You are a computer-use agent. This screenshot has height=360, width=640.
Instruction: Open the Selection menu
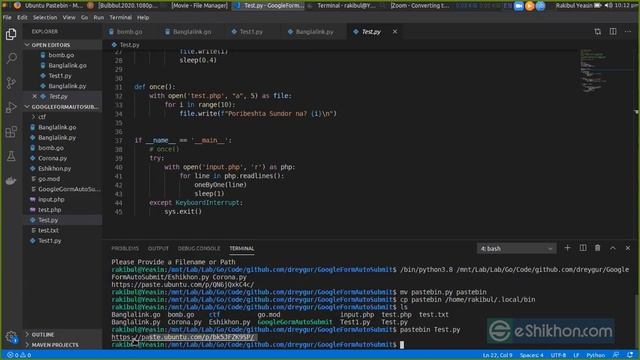[45, 18]
